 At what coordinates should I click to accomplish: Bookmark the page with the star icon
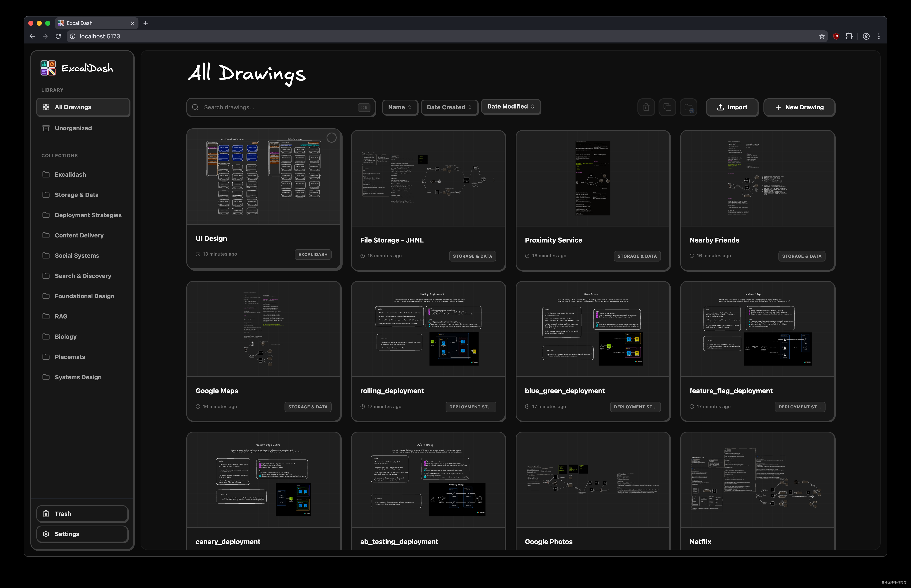[822, 36]
